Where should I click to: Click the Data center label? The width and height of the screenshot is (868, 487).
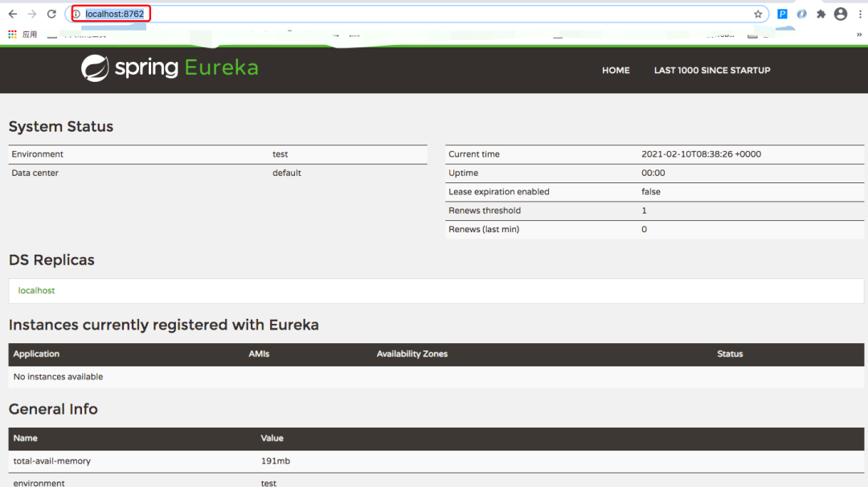(35, 174)
